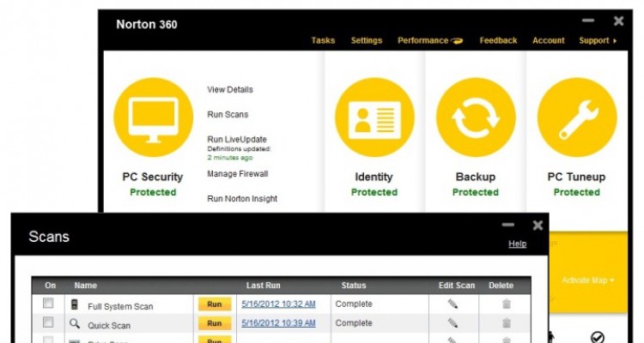Click the edit pencil for Full System Scan
The height and width of the screenshot is (343, 644).
[x=453, y=304]
